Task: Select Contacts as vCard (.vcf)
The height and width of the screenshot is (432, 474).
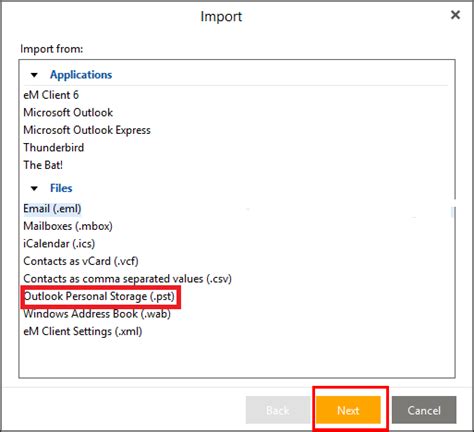Action: (81, 261)
